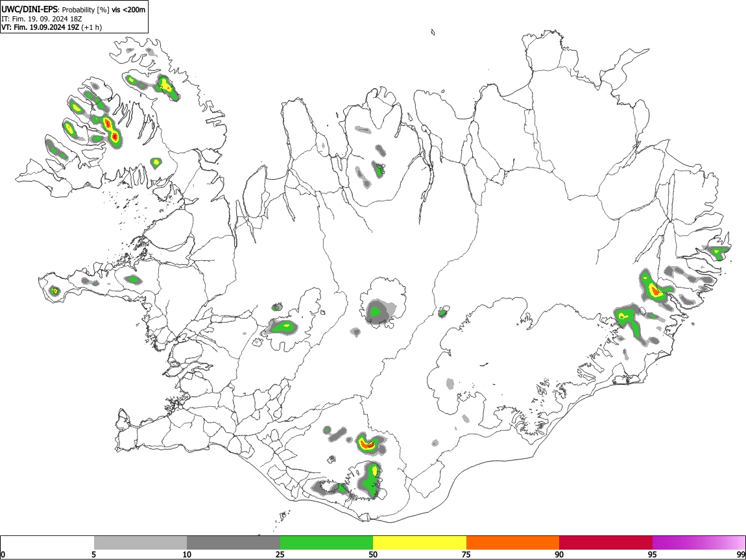Screen dimensions: 746x560
Task: Click the '(+1 h)' forecast offset text
Action: (91, 27)
